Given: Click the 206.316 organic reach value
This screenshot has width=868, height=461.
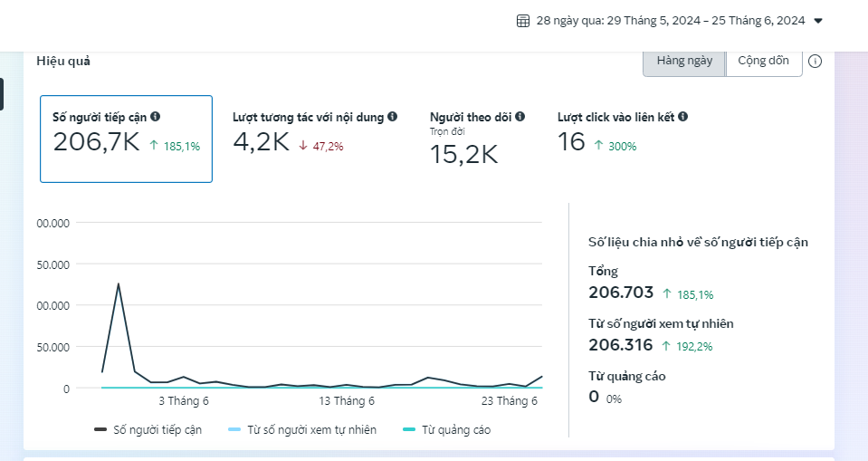Looking at the screenshot, I should (x=621, y=345).
